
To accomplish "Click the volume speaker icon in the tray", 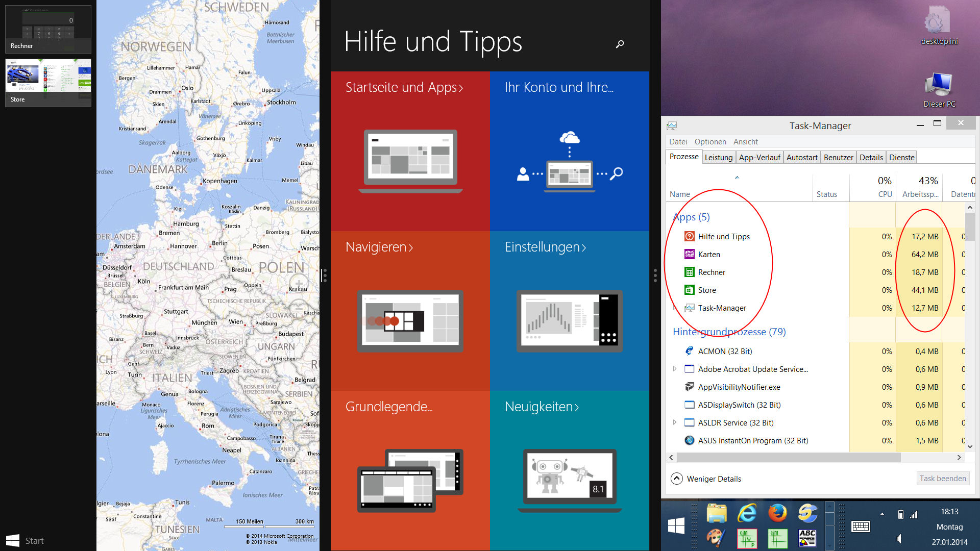I will click(x=899, y=539).
